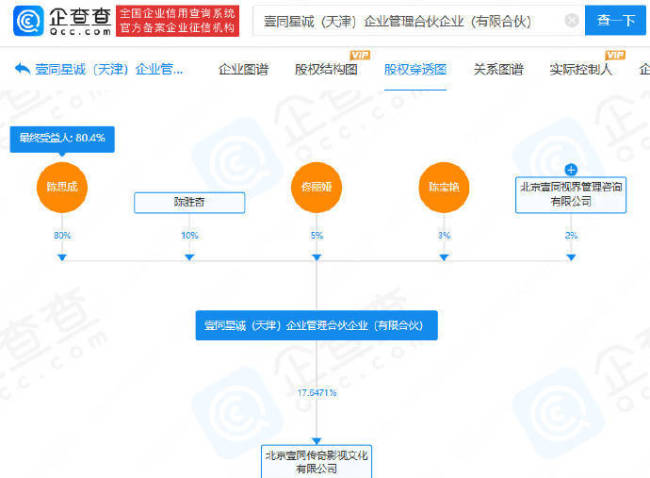The width and height of the screenshot is (650, 478).
Task: Click VIP badge above 实际控制人
Action: 615,55
